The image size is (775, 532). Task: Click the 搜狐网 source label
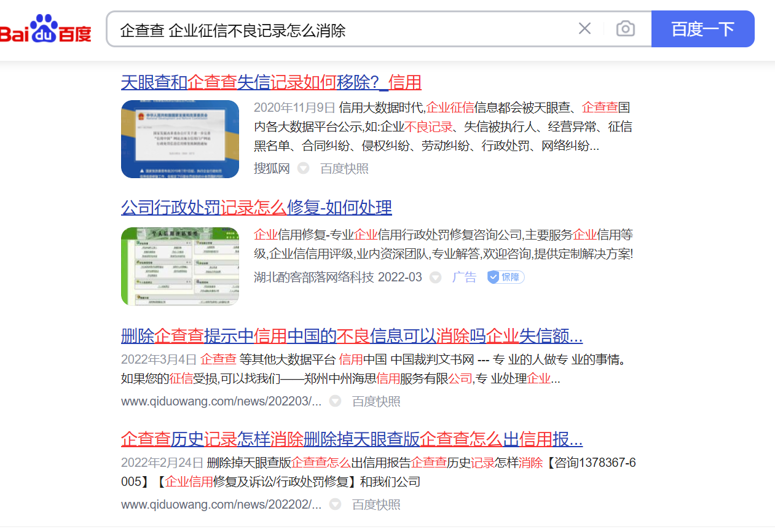[x=272, y=168]
